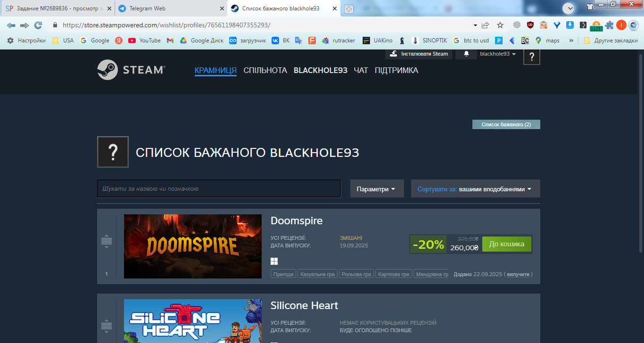This screenshot has width=644, height=343.
Task: Bookmark this page with the star icon
Action: 500,25
